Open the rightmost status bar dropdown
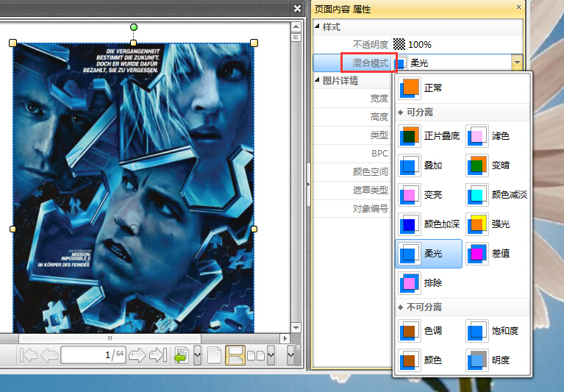The width and height of the screenshot is (564, 392). pos(290,355)
